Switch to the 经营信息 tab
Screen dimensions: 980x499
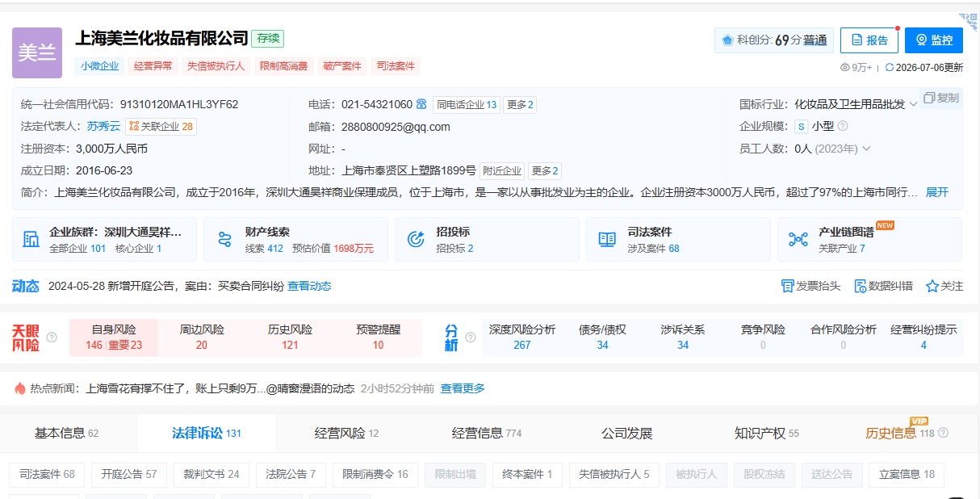(x=487, y=433)
